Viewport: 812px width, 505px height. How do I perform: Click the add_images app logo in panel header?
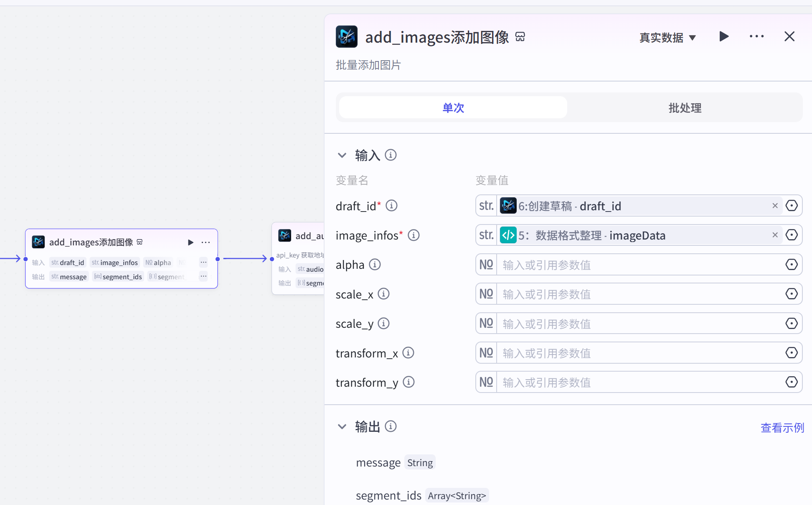[347, 37]
